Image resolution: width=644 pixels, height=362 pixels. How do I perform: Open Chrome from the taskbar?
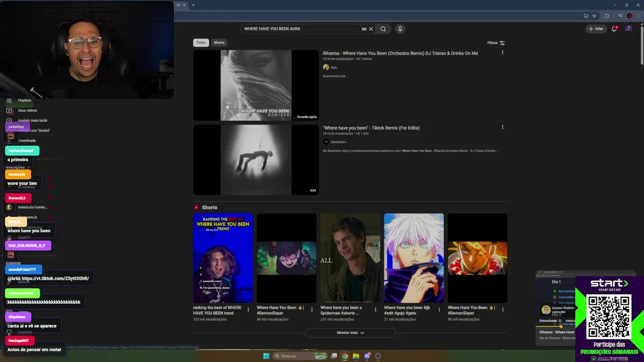pos(345,356)
